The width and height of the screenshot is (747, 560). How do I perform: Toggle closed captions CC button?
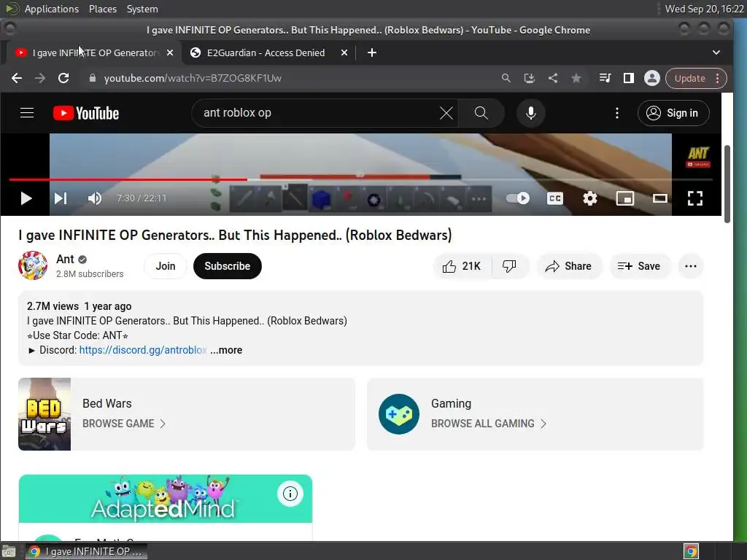[x=555, y=198]
